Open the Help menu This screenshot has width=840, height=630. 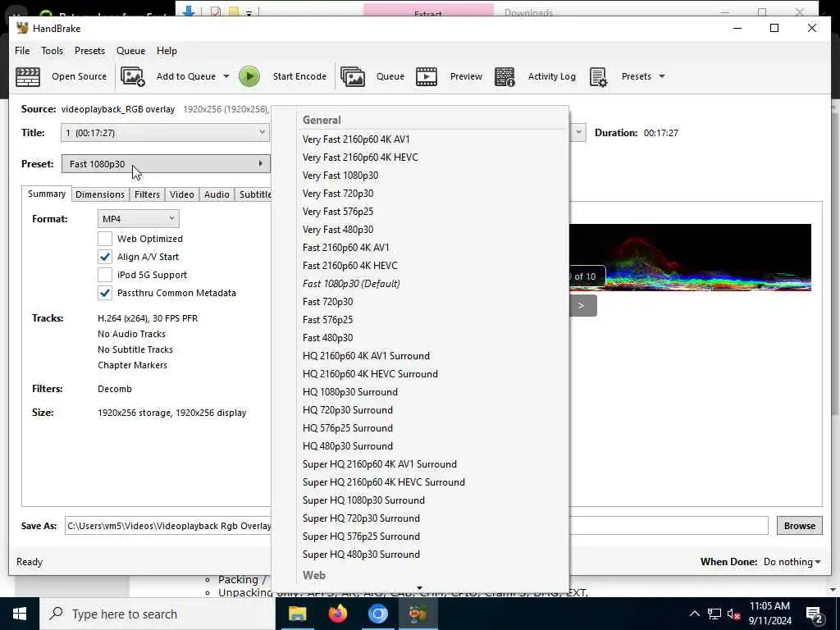tap(167, 50)
